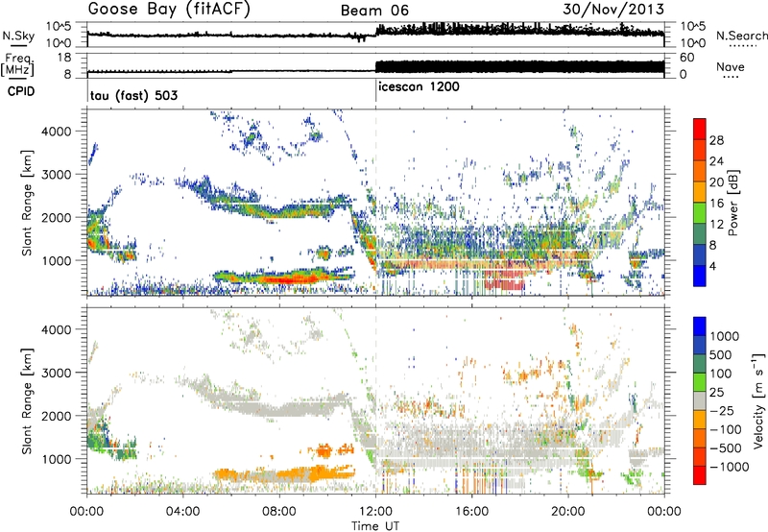
Task: Click the '16:00' time tick label
Action: pos(471,512)
